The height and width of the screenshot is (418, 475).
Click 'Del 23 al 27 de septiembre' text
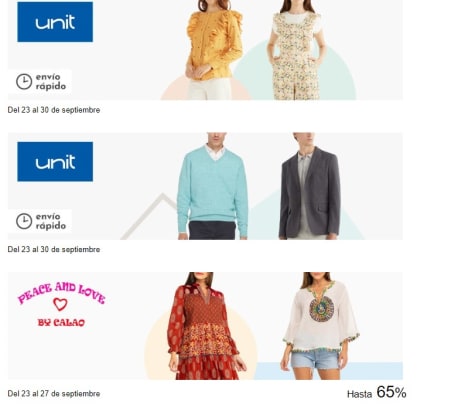(54, 394)
